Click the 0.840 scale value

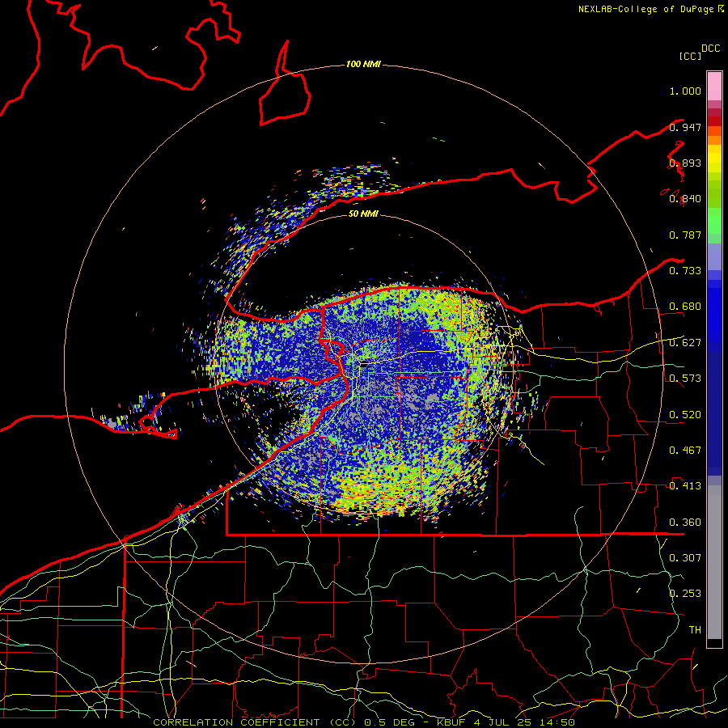[685, 199]
